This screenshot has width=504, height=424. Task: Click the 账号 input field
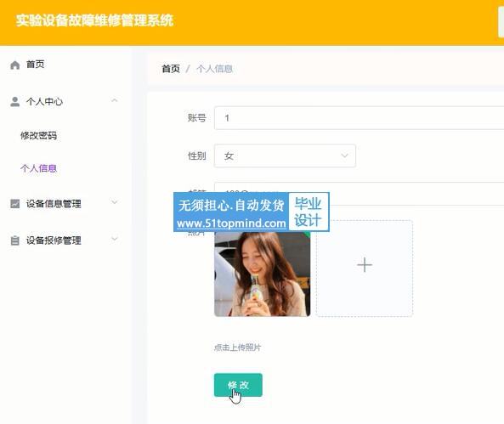[x=359, y=118]
